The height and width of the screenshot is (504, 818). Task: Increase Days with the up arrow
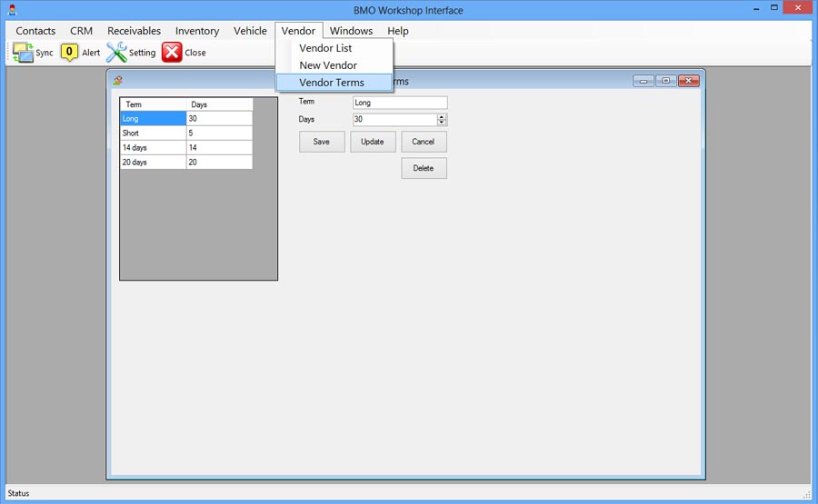[442, 117]
